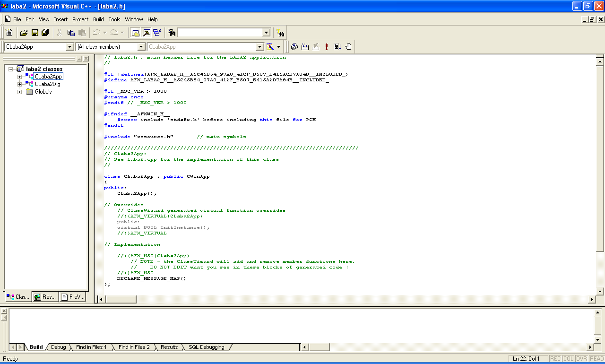Image resolution: width=605 pixels, height=364 pixels.
Task: Click the Go debug icon
Action: coord(337,46)
